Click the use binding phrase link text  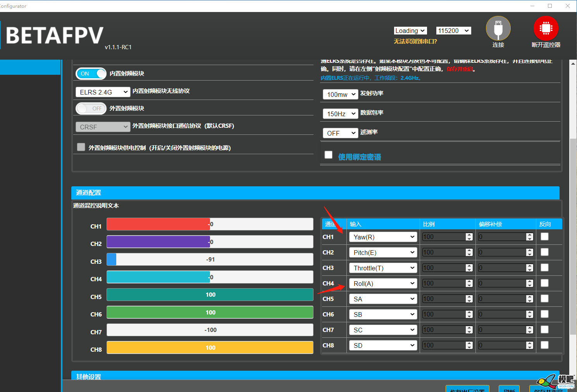click(360, 157)
